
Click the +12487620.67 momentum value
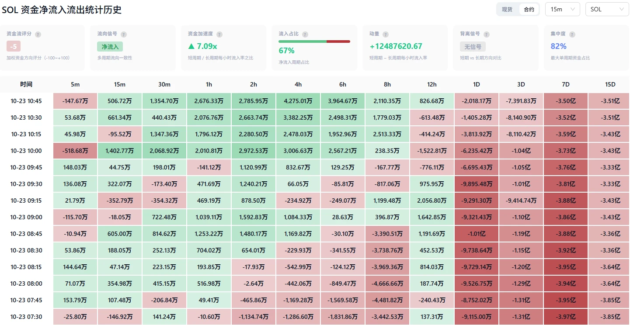396,46
